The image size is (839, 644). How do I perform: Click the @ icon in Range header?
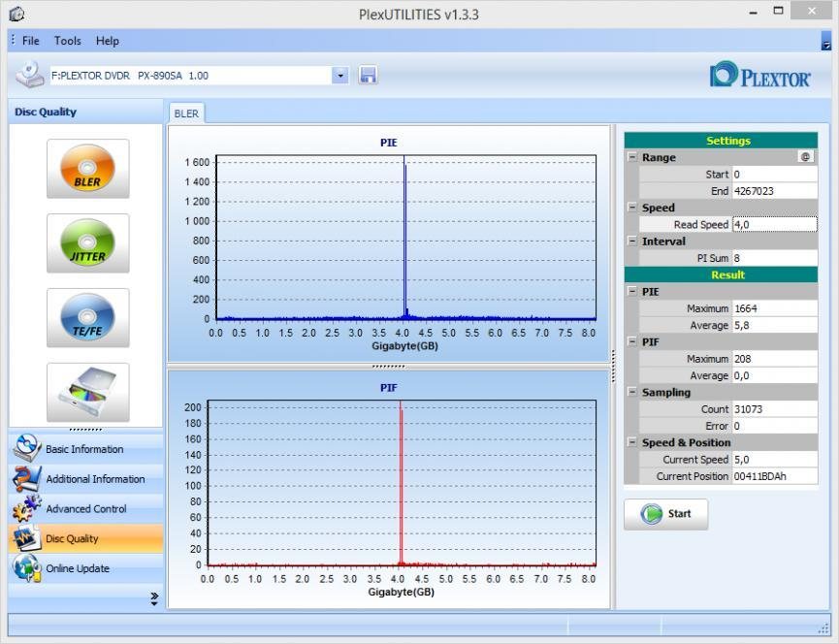click(805, 157)
